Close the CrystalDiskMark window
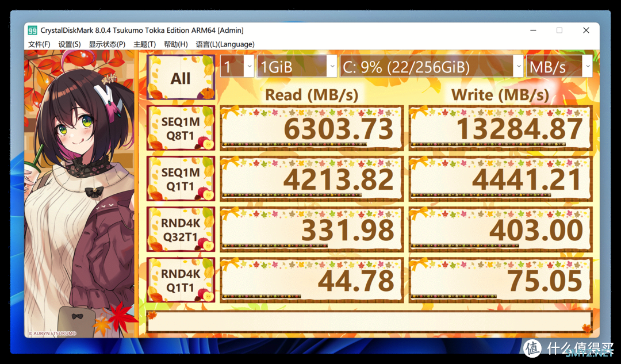 click(586, 30)
